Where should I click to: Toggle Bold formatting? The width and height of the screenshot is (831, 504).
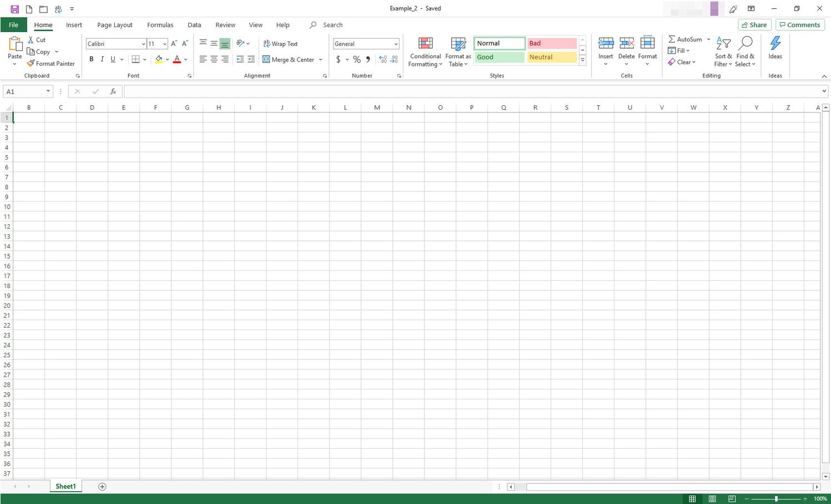91,60
